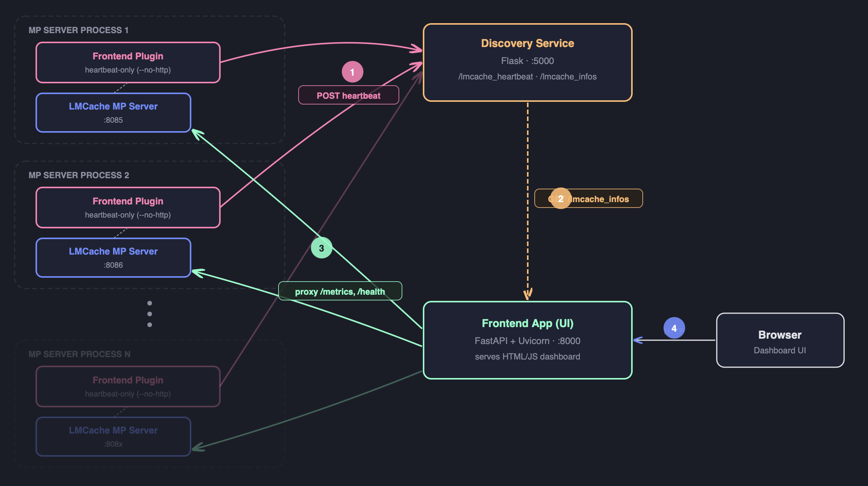Click the ":8085" port text

point(113,120)
